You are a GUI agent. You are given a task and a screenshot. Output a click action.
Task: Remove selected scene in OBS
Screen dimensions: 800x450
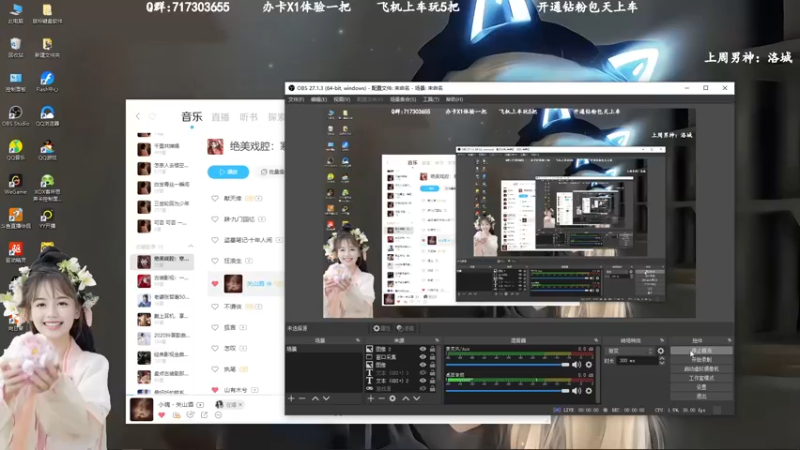302,398
